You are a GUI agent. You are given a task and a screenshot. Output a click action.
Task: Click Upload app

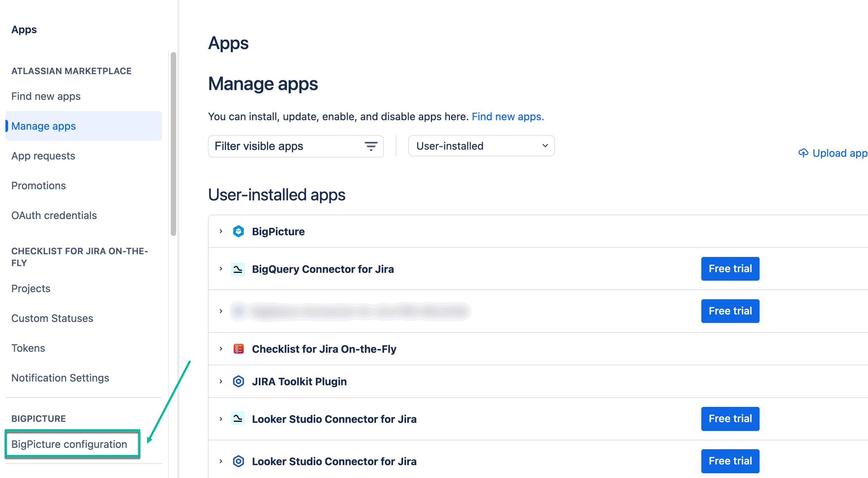coord(840,153)
